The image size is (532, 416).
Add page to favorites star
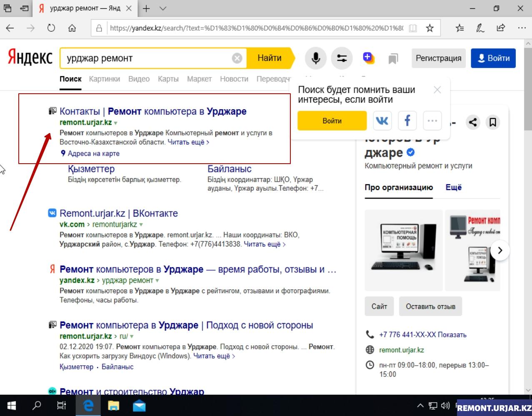430,28
